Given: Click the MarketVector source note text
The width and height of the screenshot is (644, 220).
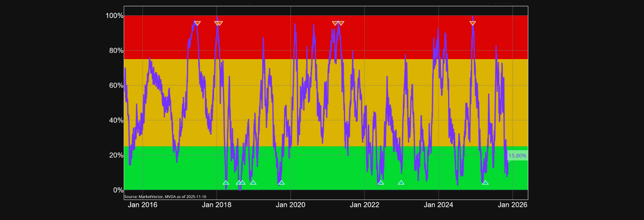Looking at the screenshot, I should [165, 196].
